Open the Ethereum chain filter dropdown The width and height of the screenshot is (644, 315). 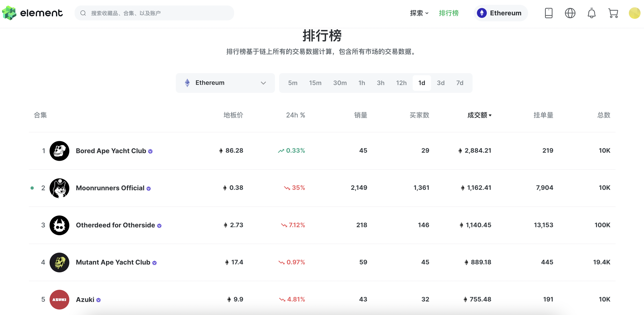[x=225, y=83]
